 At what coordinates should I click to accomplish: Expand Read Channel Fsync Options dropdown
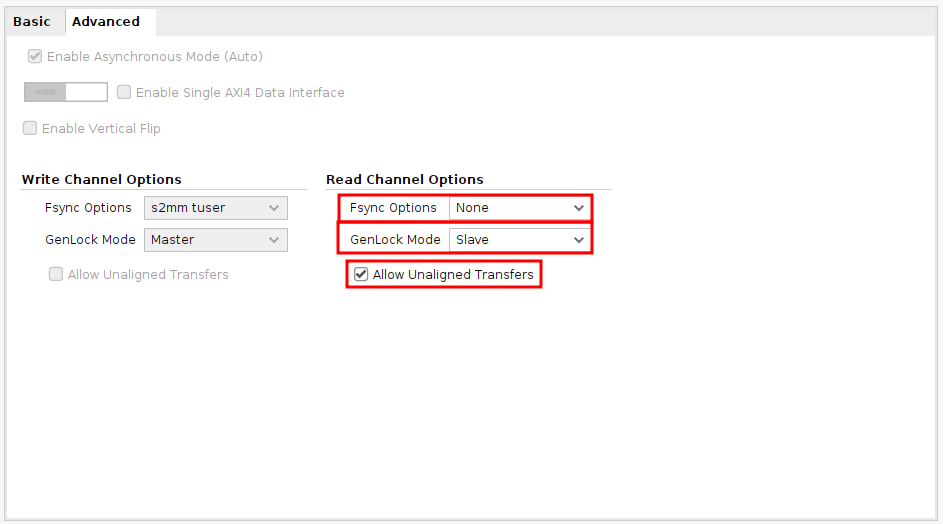coord(519,208)
